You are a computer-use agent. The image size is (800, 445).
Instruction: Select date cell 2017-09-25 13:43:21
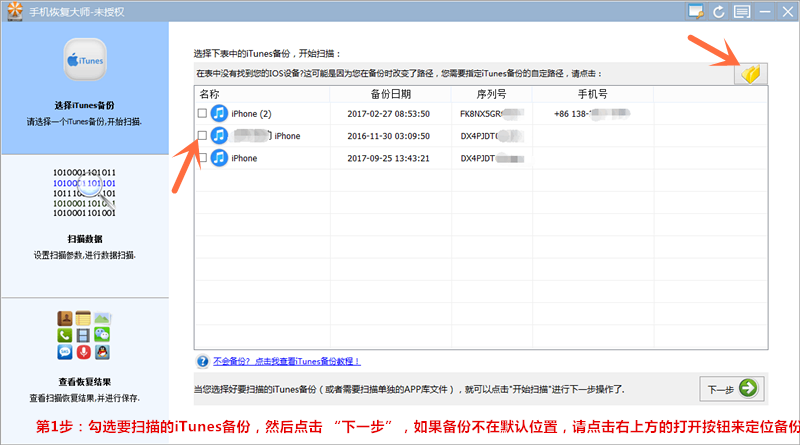388,158
